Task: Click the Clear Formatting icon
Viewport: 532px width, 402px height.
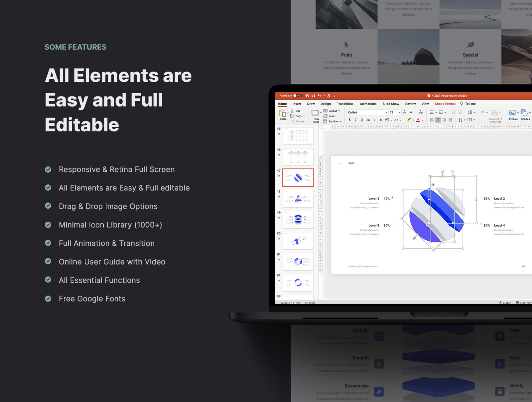Action: click(x=421, y=112)
